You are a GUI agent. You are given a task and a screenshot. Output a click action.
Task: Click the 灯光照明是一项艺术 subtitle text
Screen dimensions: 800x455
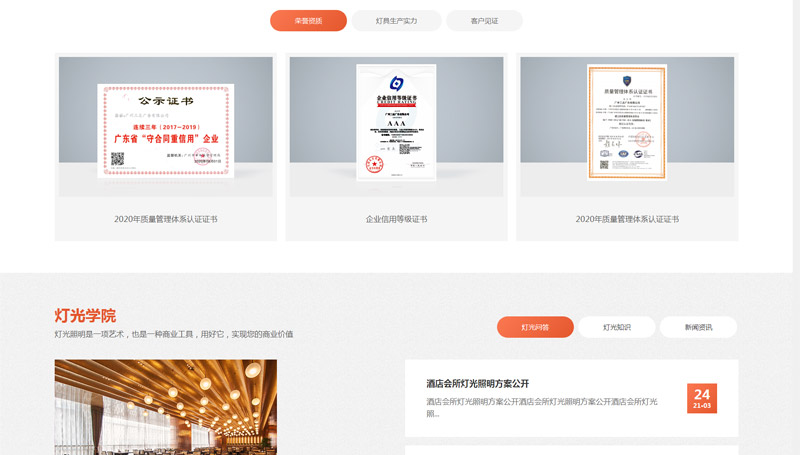(174, 334)
